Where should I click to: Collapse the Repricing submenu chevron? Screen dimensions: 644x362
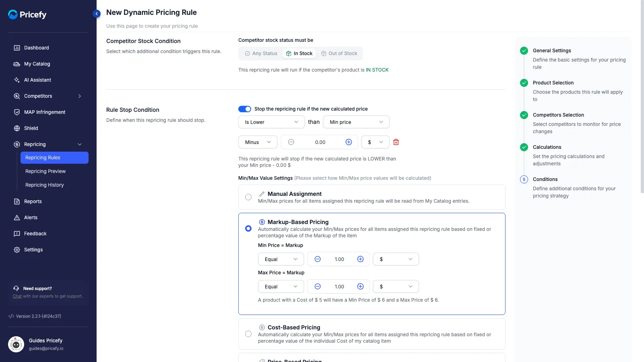click(80, 144)
